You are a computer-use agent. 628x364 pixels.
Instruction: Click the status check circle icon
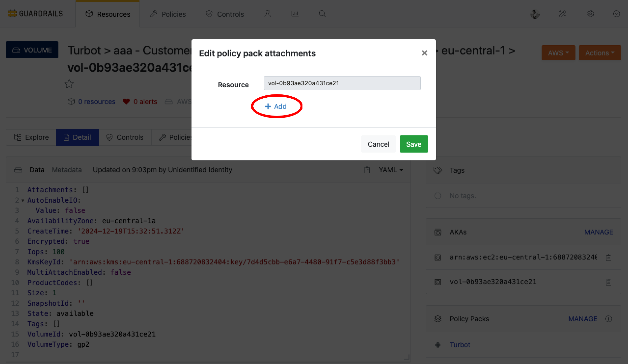point(616,14)
